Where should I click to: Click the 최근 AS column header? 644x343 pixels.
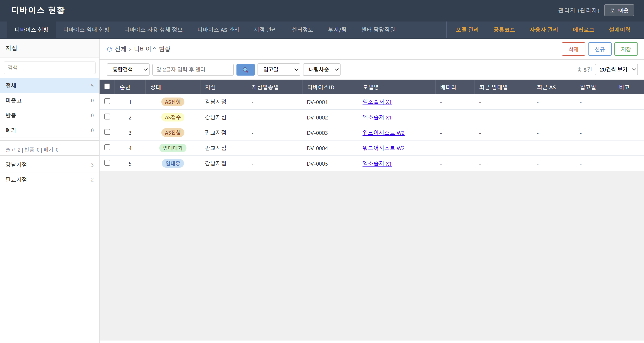553,87
